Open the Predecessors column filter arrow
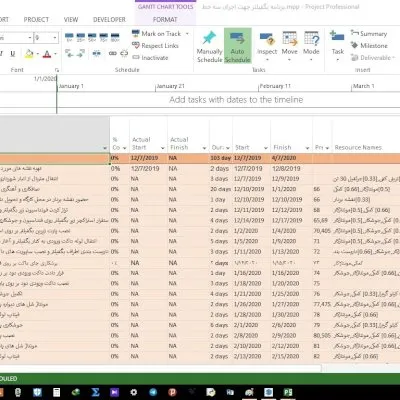The height and width of the screenshot is (400, 400). [327, 148]
